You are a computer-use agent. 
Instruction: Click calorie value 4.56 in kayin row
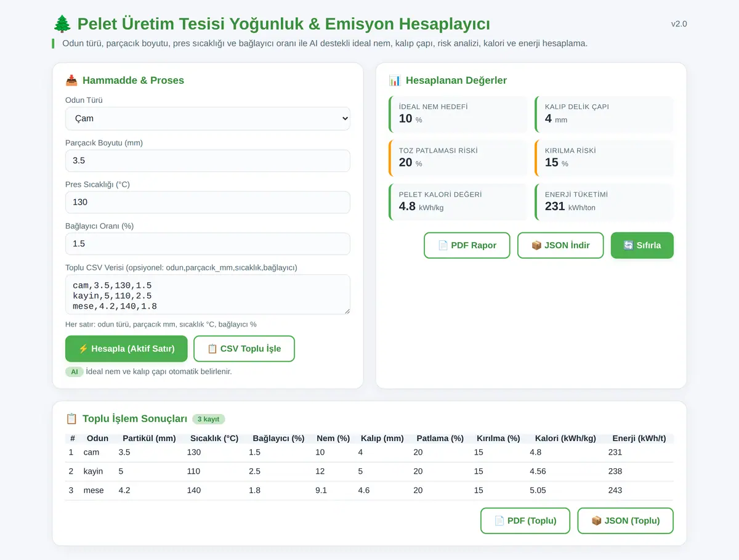[538, 472]
